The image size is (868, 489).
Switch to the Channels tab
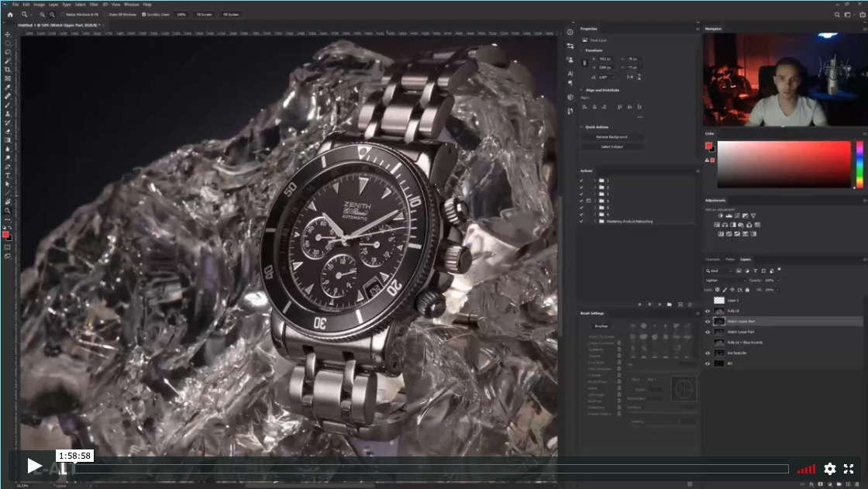point(712,259)
